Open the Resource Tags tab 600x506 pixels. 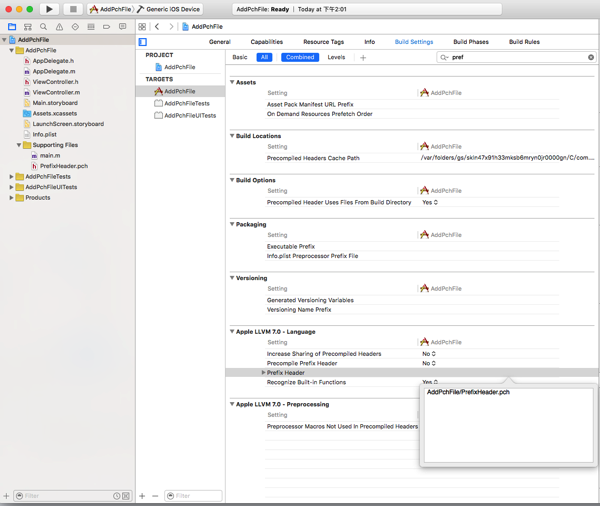[x=323, y=42]
